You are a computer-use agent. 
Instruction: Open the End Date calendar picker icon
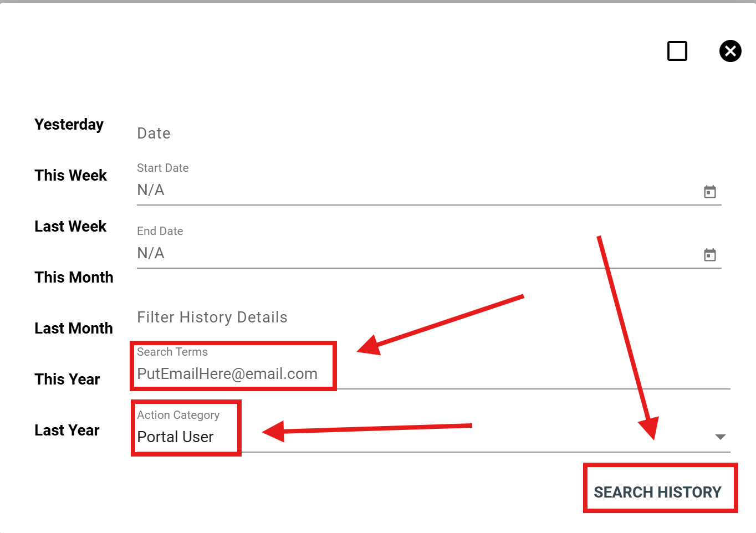coord(709,255)
